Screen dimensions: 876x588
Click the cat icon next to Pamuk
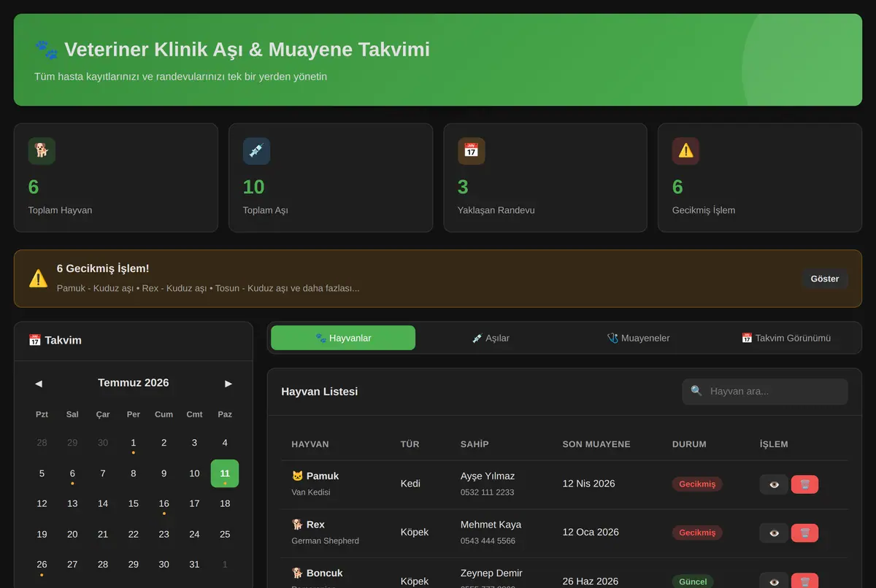[297, 476]
